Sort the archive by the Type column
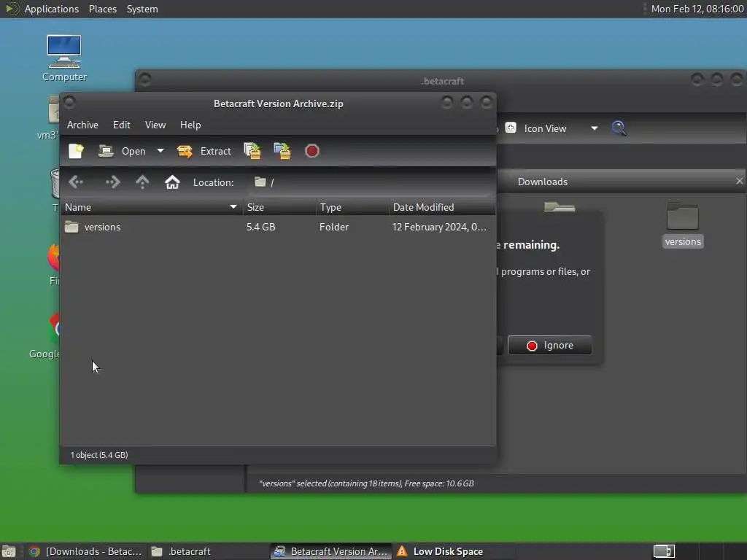 (x=352, y=207)
